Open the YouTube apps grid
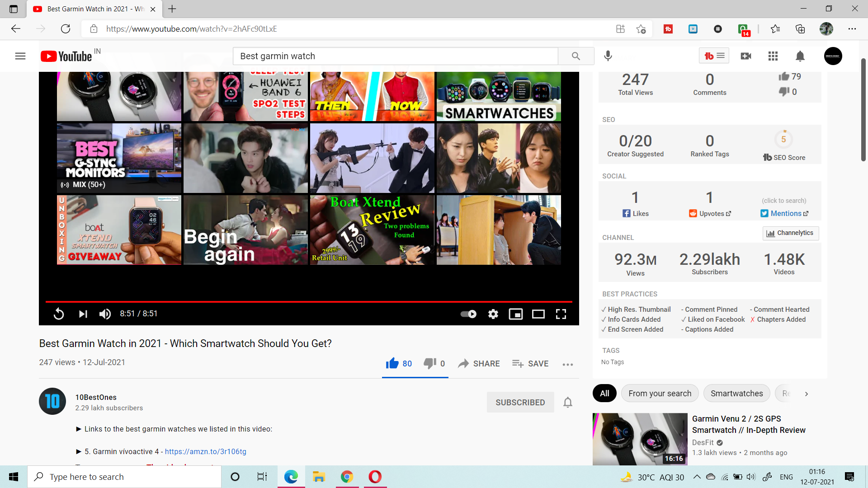Screen dimensions: 868x488 773,56
